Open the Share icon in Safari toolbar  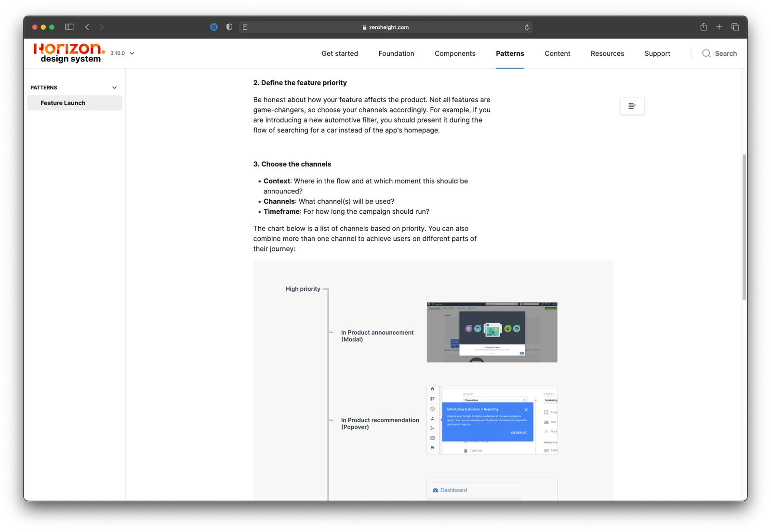[704, 26]
